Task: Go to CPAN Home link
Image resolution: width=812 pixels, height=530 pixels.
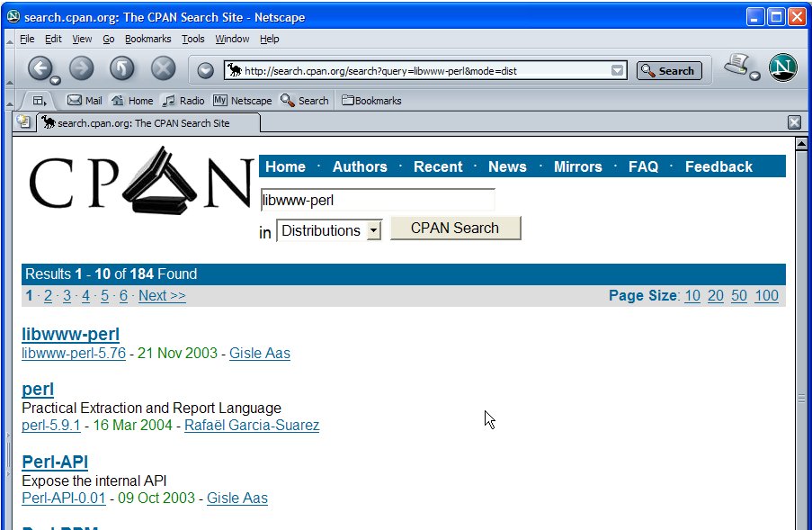Action: tap(285, 166)
